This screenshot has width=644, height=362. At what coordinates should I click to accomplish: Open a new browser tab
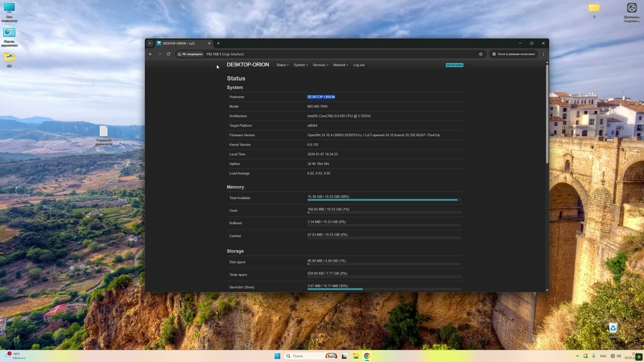point(218,43)
